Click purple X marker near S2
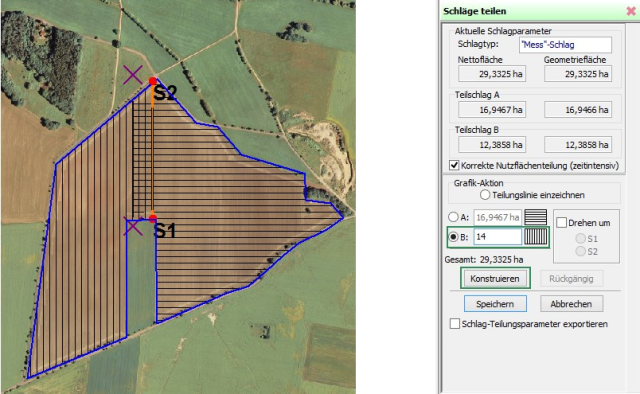The width and height of the screenshot is (640, 394). 133,75
